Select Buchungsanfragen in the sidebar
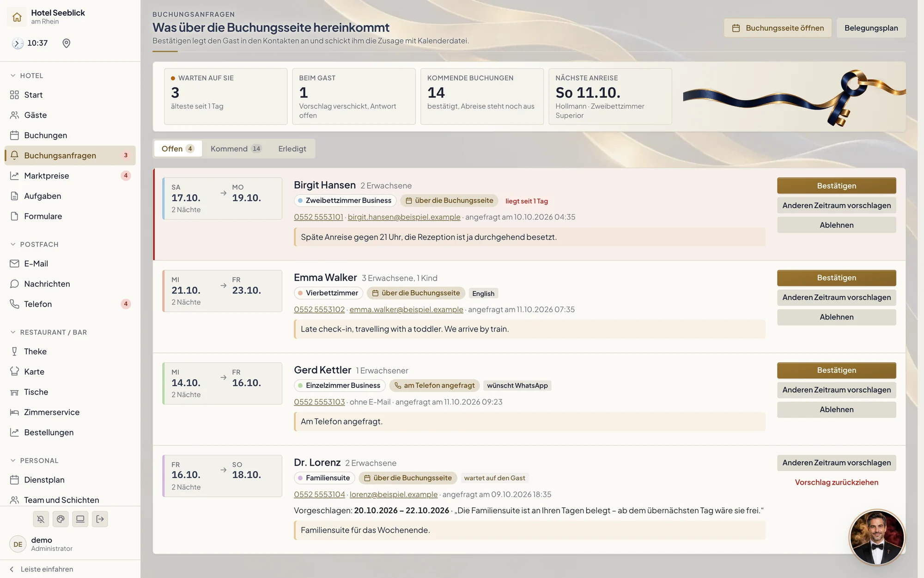Screen dimensions: 924x578 70,156
